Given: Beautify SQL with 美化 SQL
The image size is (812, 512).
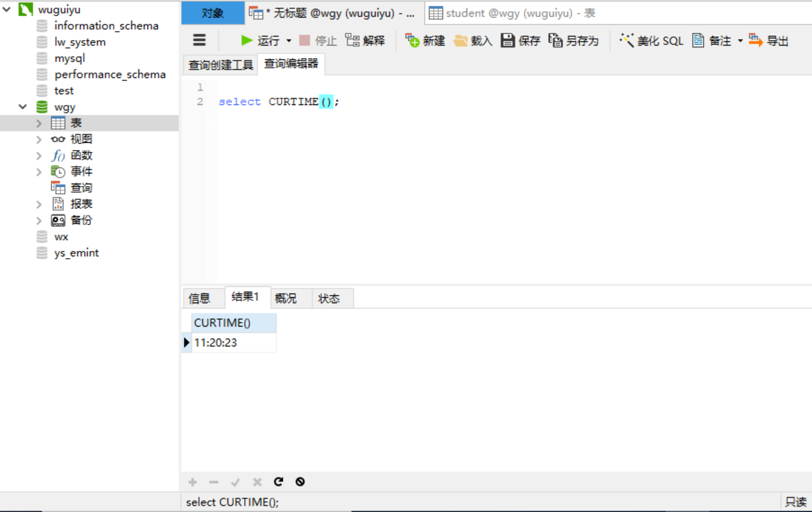Looking at the screenshot, I should 651,40.
